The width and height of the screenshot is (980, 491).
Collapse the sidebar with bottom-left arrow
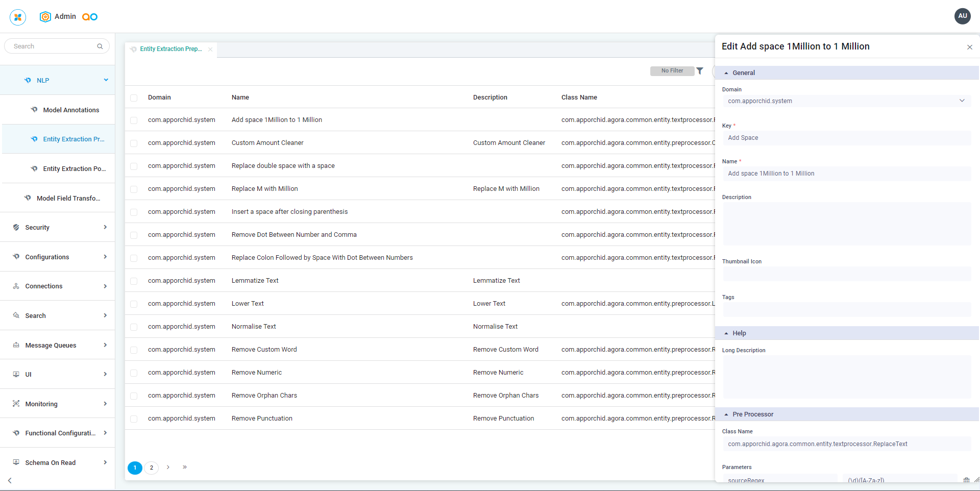[10, 480]
